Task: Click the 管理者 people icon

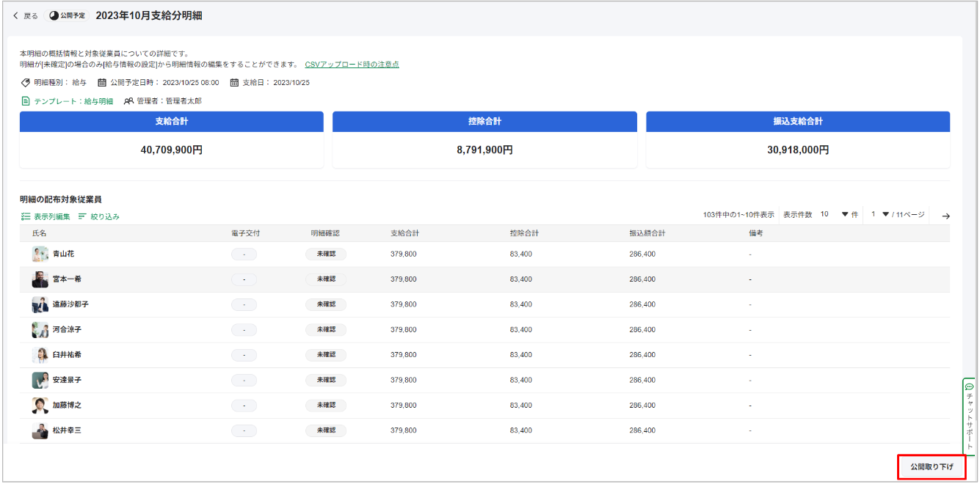Action: 128,101
